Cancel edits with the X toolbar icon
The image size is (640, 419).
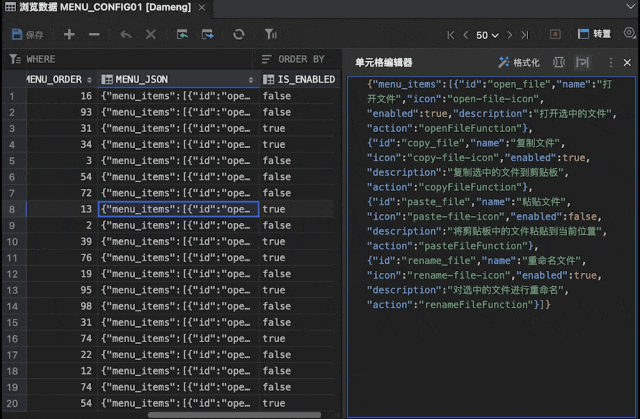point(151,35)
